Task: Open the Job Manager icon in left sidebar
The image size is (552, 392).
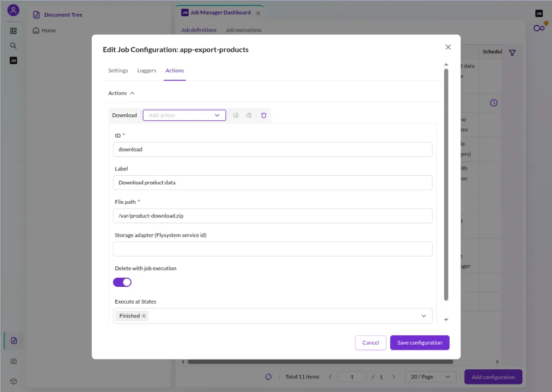Action: (13, 60)
